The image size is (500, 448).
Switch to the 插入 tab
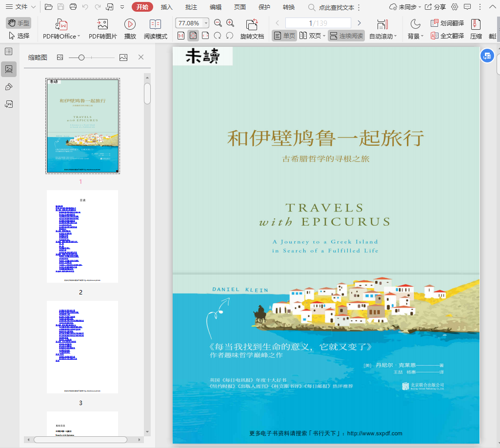coord(167,7)
